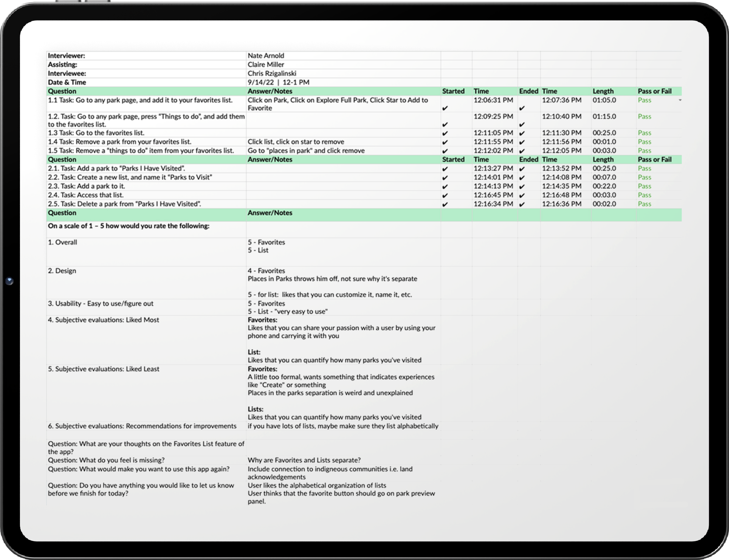Click the interviewer cell showing Nate Arnold
Image resolution: width=729 pixels, height=560 pixels.
pyautogui.click(x=266, y=55)
